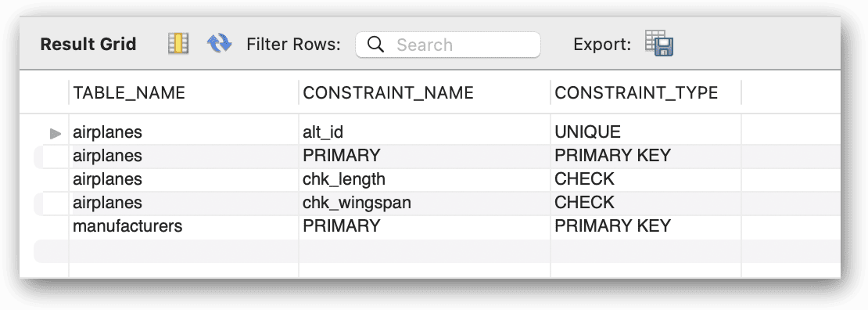The image size is (868, 310).
Task: Select the chk_length constraint cell
Action: point(425,179)
